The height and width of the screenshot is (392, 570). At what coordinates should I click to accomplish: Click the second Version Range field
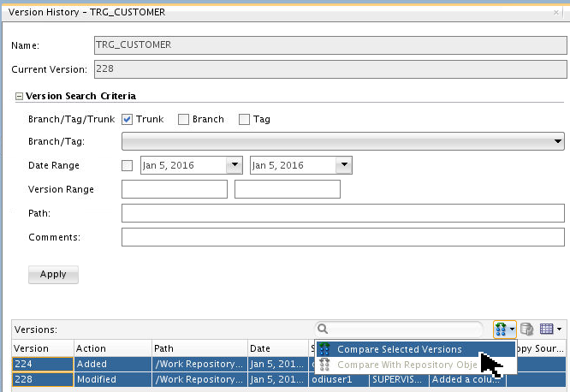288,189
